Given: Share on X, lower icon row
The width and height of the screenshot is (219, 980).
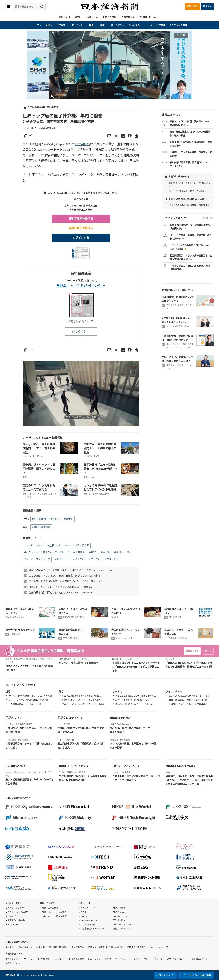Looking at the screenshot, I should [123, 350].
